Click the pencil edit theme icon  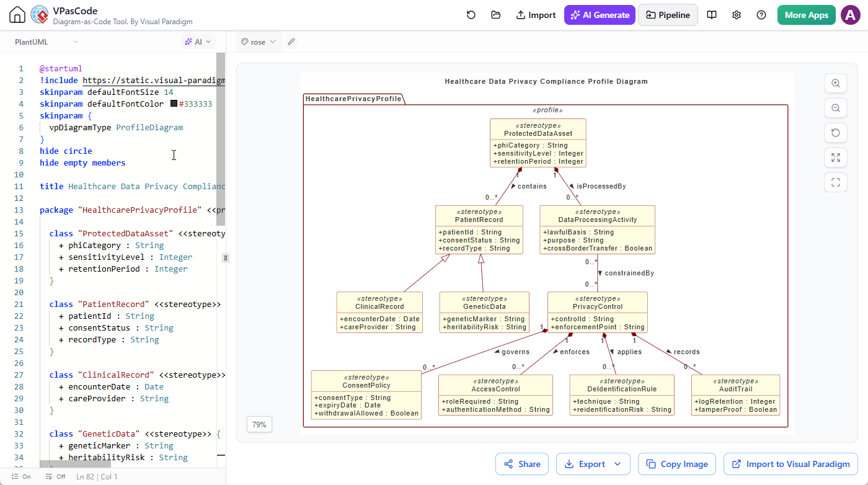291,42
